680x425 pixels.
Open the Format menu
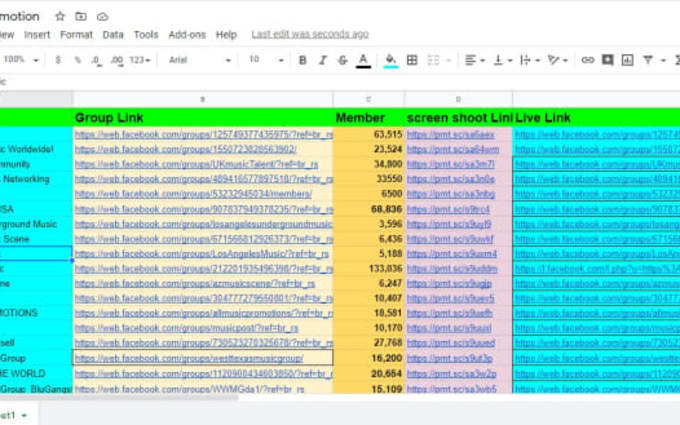76,35
